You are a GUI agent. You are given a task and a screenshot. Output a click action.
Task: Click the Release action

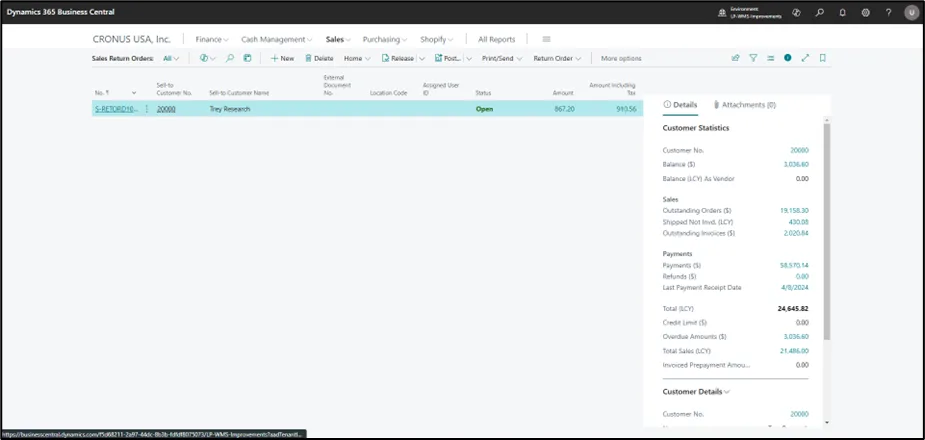[398, 58]
